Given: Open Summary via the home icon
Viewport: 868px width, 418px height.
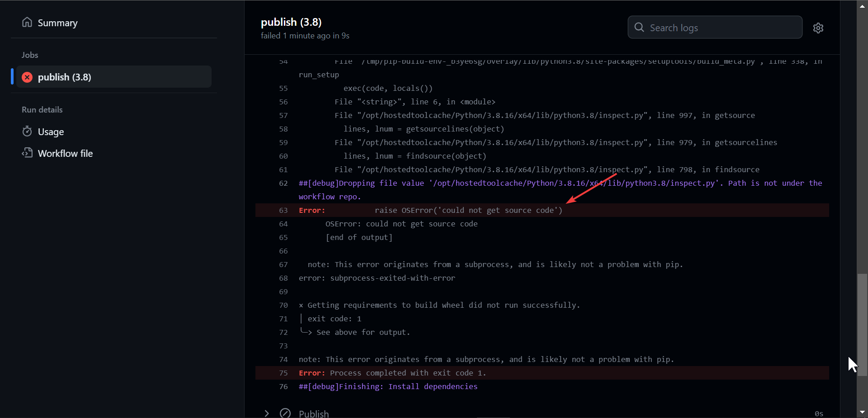Looking at the screenshot, I should 27,23.
